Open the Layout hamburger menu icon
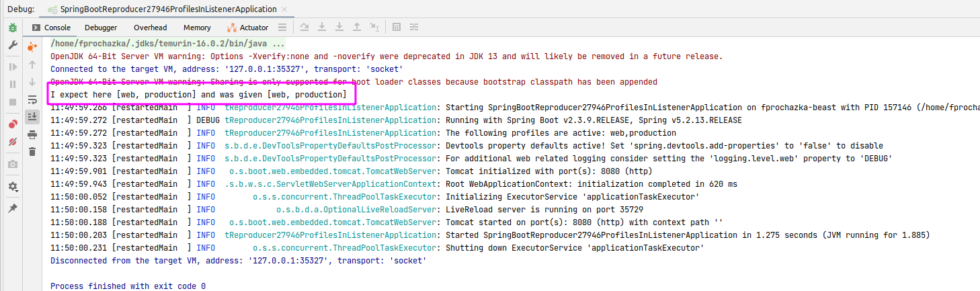This screenshot has width=980, height=291. [x=282, y=28]
